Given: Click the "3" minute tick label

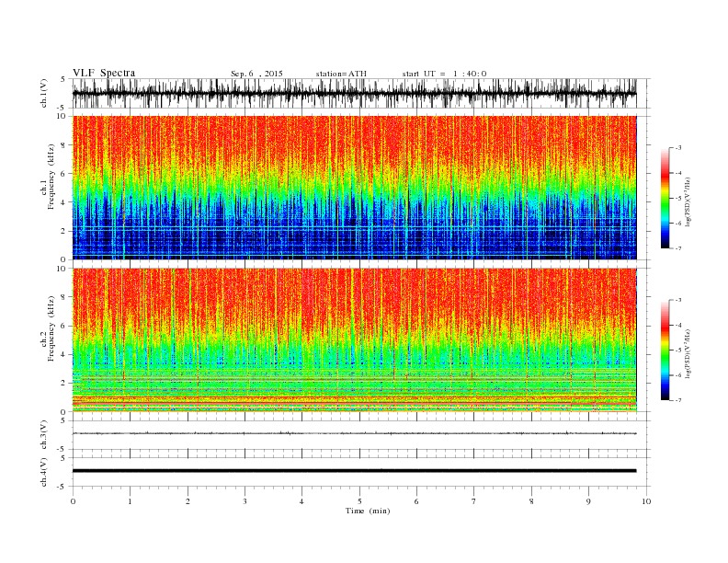Looking at the screenshot, I should pos(245,501).
